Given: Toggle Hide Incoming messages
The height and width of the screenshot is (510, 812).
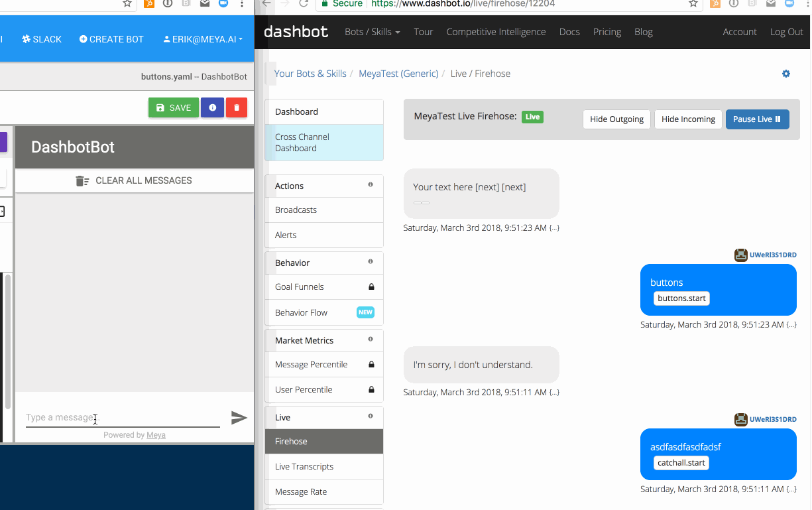Looking at the screenshot, I should 688,119.
